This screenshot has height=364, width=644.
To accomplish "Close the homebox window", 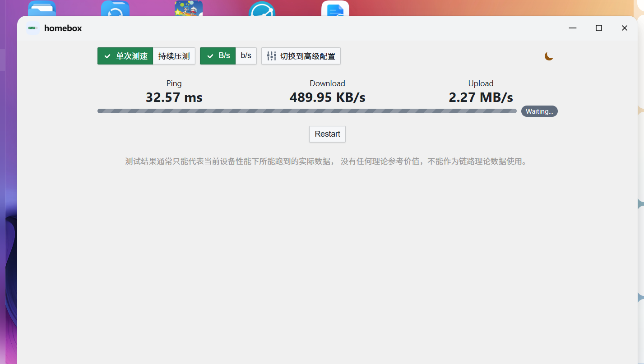I will pyautogui.click(x=625, y=28).
